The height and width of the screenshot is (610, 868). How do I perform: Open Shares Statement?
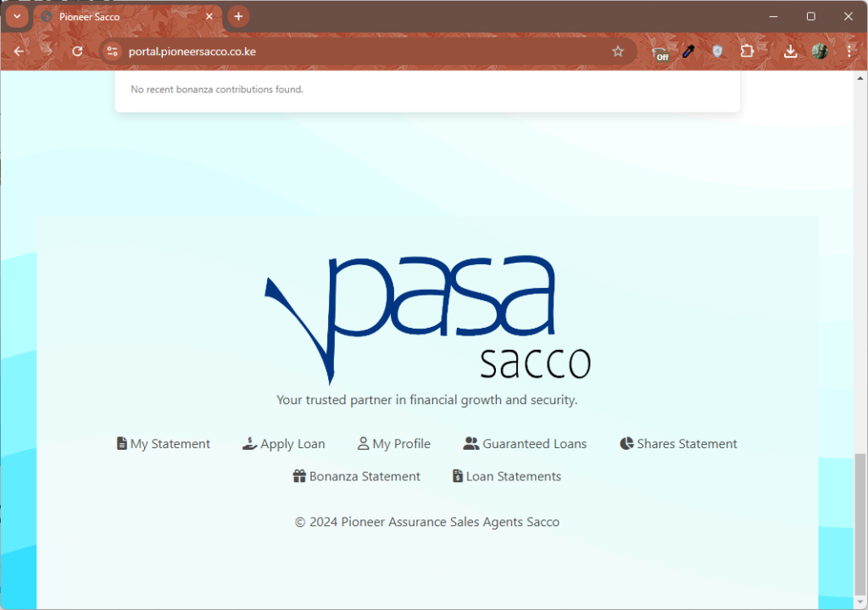click(x=679, y=444)
